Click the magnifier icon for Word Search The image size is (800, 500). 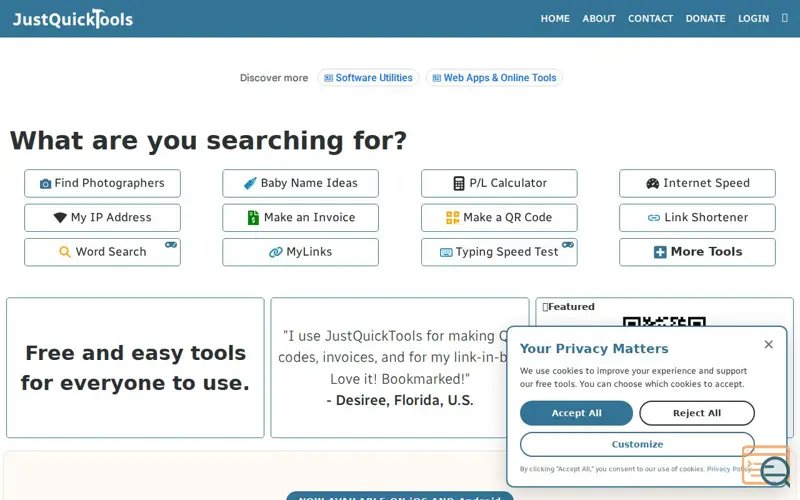pyautogui.click(x=65, y=252)
